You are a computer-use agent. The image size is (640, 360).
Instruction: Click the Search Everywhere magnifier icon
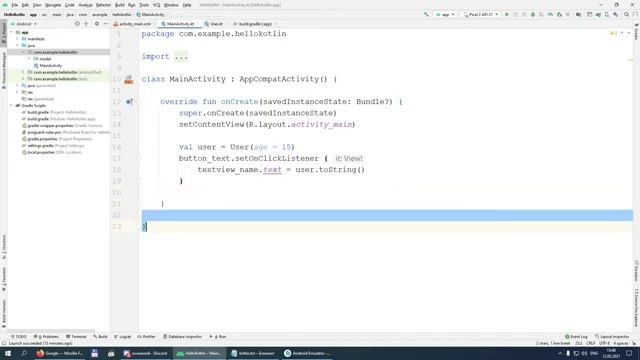[x=626, y=14]
